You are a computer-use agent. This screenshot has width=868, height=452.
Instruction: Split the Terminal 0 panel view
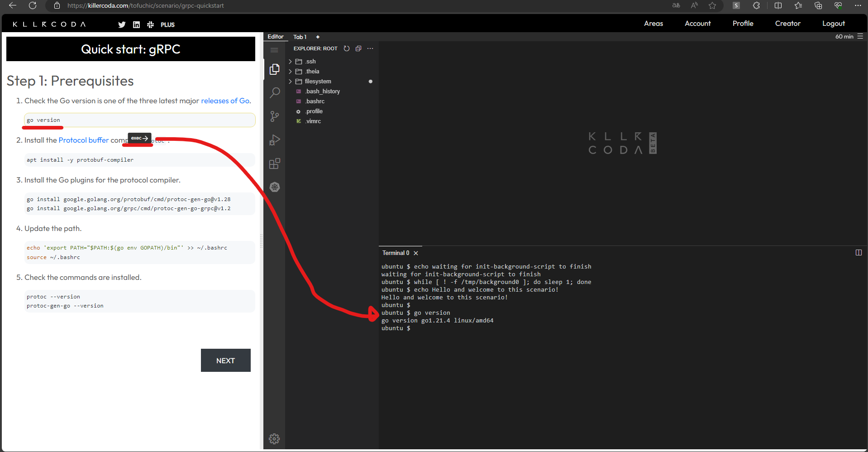tap(859, 252)
